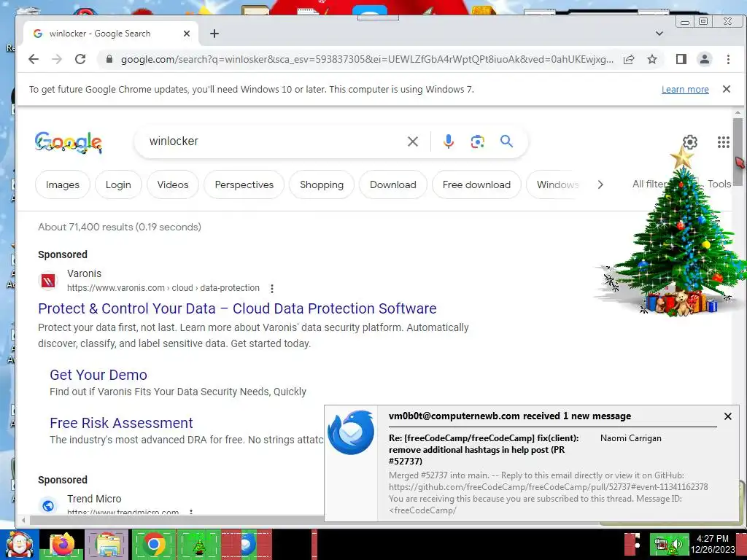This screenshot has width=747, height=560.
Task: Click the Christmas tree taskbar item
Action: click(198, 545)
